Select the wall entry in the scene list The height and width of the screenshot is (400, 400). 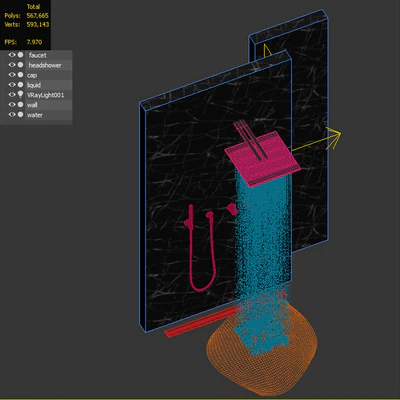[x=48, y=105]
